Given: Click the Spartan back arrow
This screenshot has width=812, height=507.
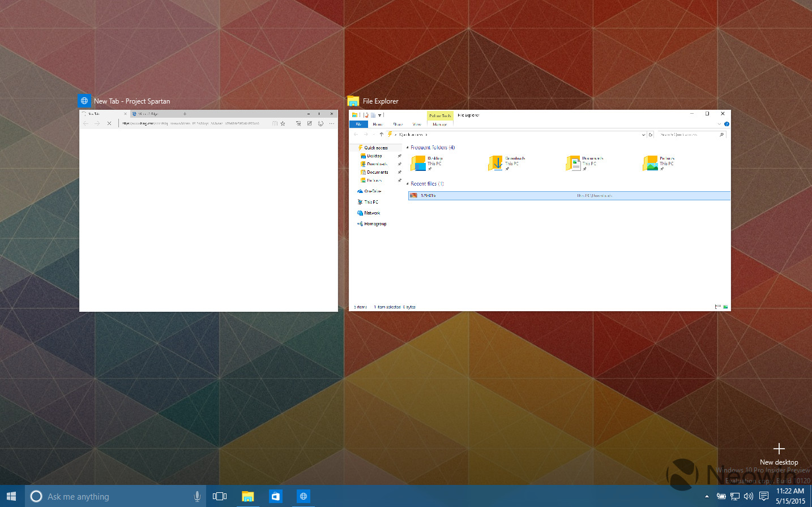Looking at the screenshot, I should point(86,123).
